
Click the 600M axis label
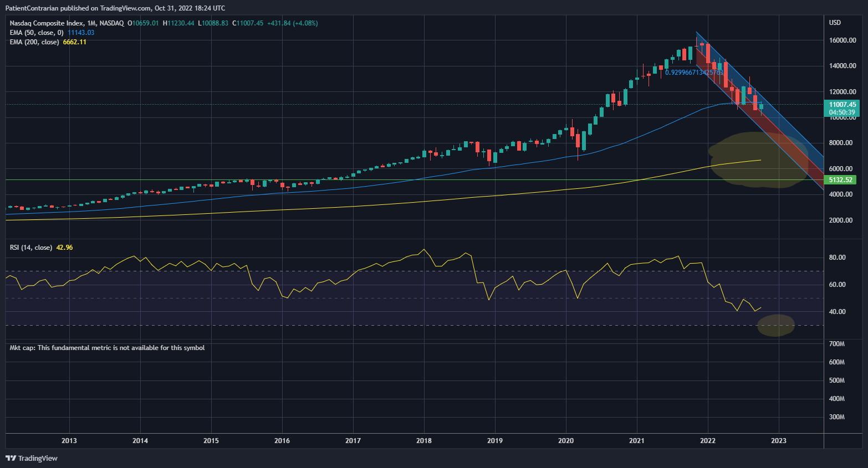[x=836, y=362]
